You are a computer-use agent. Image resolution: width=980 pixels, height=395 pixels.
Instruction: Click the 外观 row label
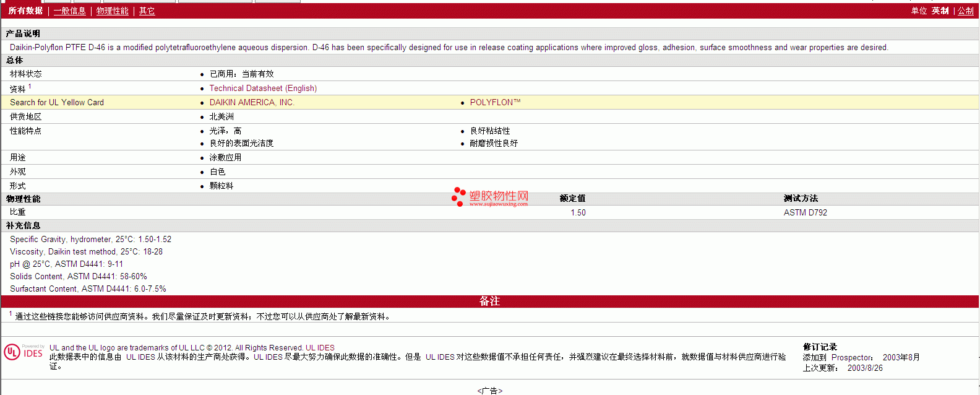point(18,172)
